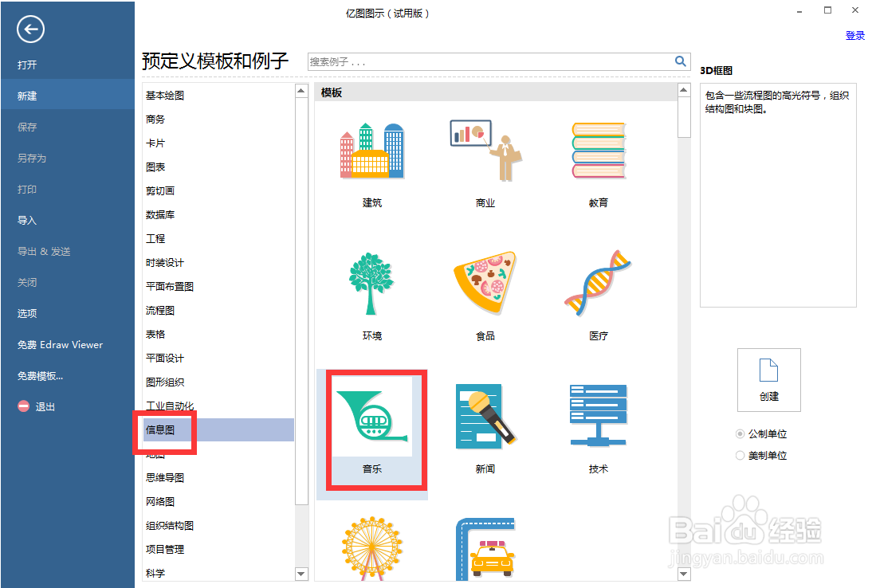The image size is (872, 588).
Task: Choose the 医疗 DNA template
Action: [x=598, y=283]
